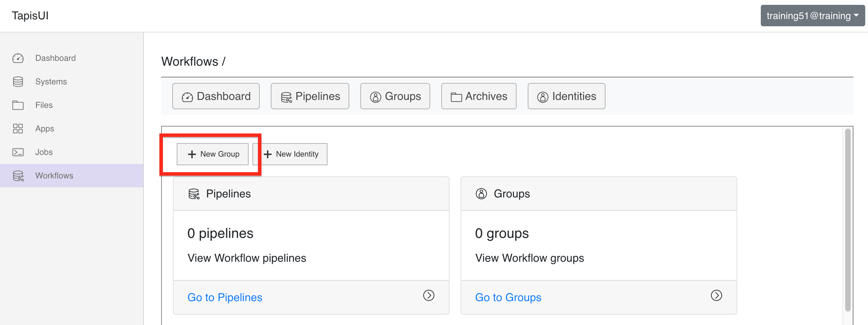Switch to the Pipelines tab button
868x325 pixels.
(310, 96)
